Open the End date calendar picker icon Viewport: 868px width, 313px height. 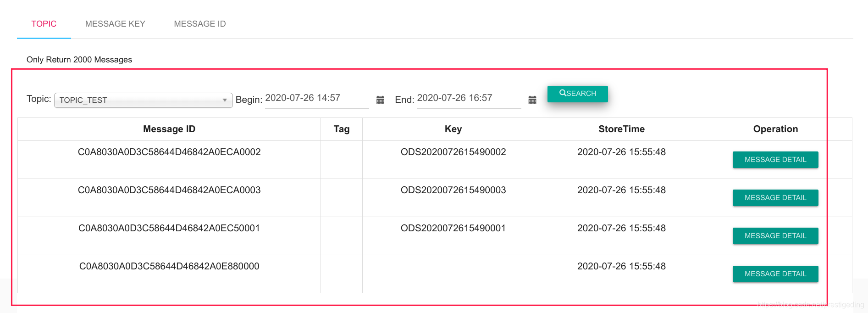(x=532, y=100)
